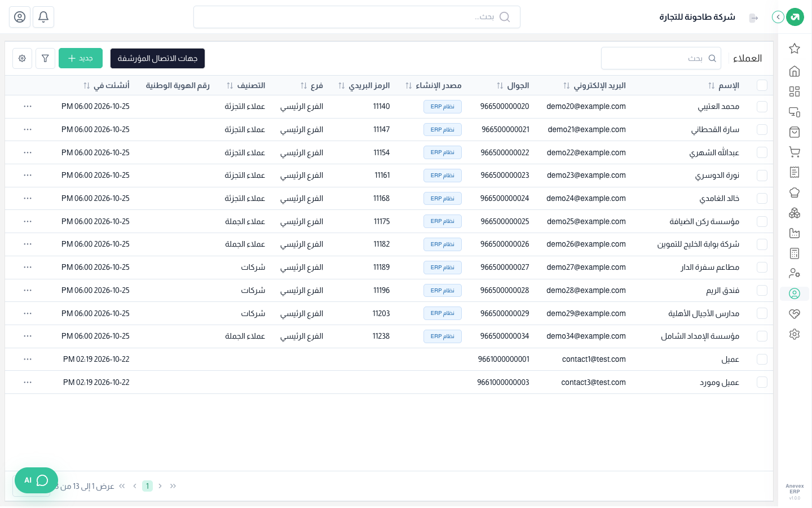Open the filter funnel for customers
Screen dimensions: 812x508
(x=45, y=58)
